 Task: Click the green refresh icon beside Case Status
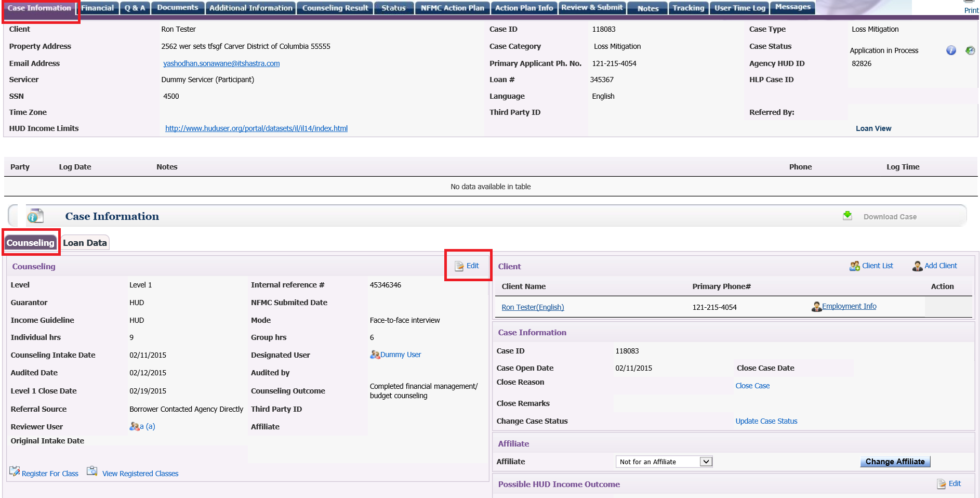(970, 50)
